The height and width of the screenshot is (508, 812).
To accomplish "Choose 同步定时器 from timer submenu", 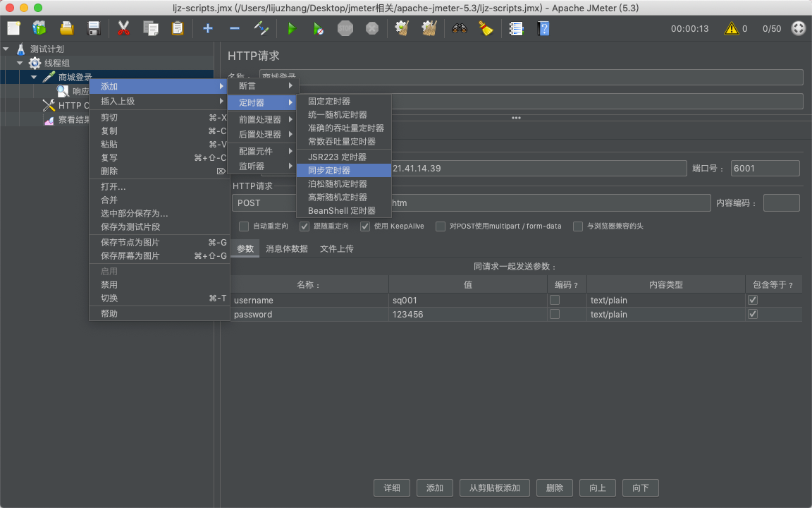I will (x=344, y=171).
